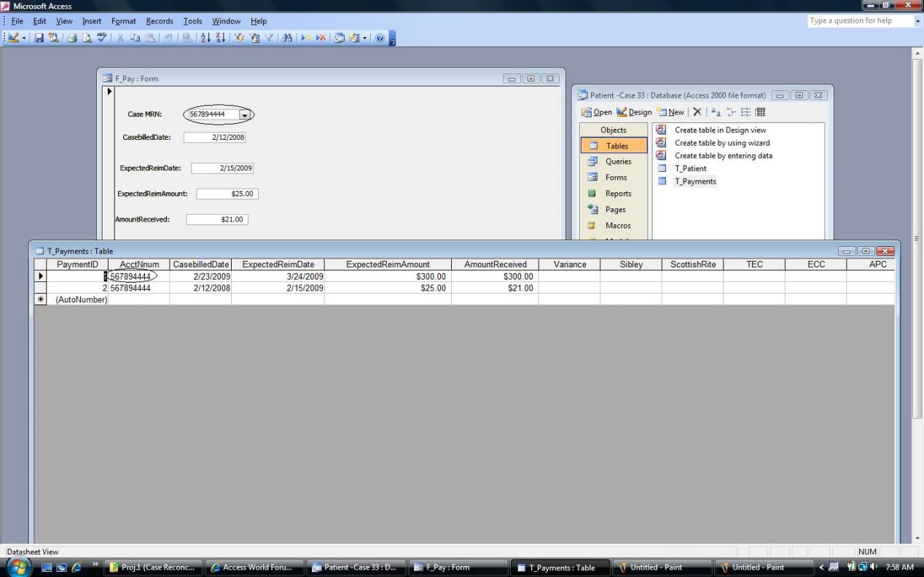Viewport: 924px width, 577px height.
Task: Click the 3/24/2009 ExpectedReimDate cell
Action: pos(278,277)
